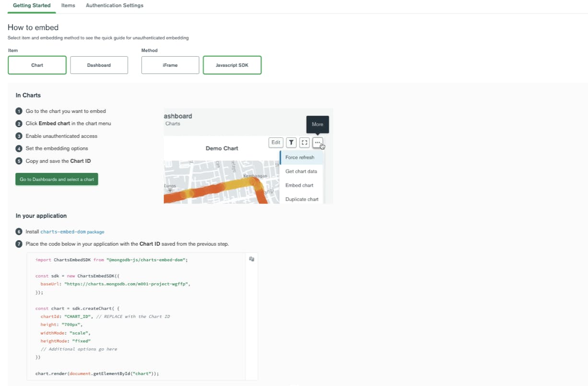Open the More ellipsis menu on chart
This screenshot has height=386, width=588.
318,142
